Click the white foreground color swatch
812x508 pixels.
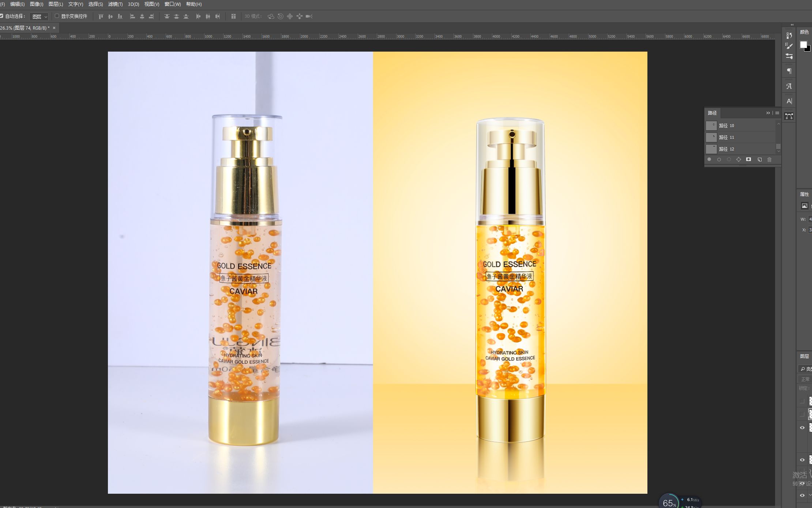click(803, 44)
